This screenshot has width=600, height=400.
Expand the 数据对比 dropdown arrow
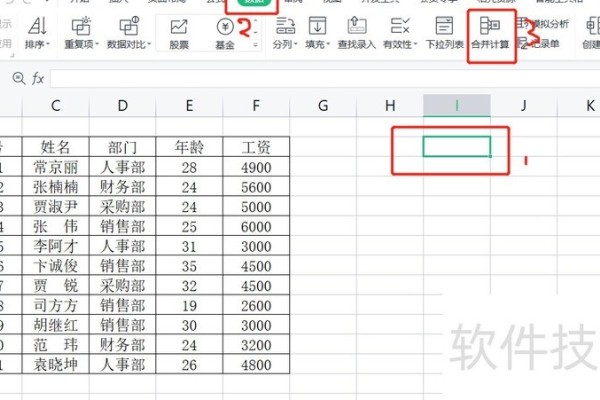point(149,44)
